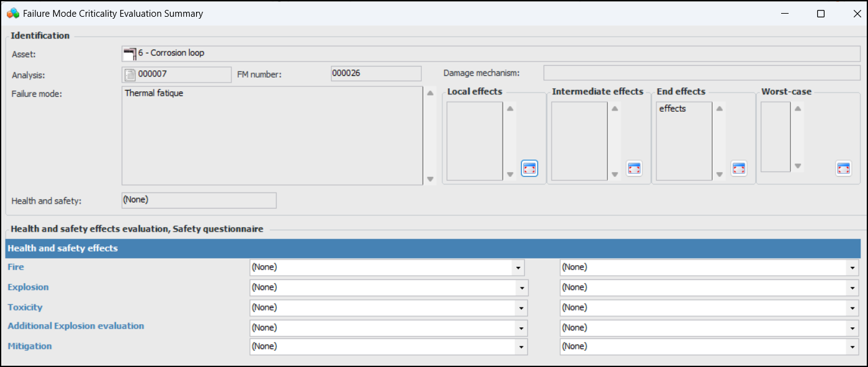
Task: Click the End effects scroll down arrow
Action: coord(720,174)
